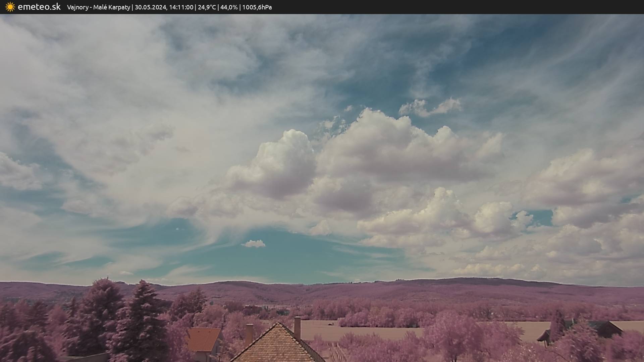Click the tall chimney on the central roof
The image size is (644, 362).
(x=297, y=327)
